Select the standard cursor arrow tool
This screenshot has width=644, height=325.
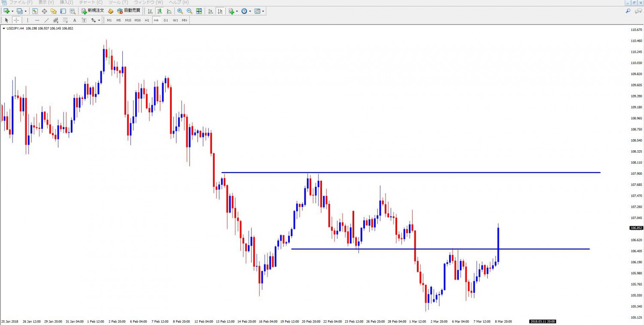click(x=6, y=20)
